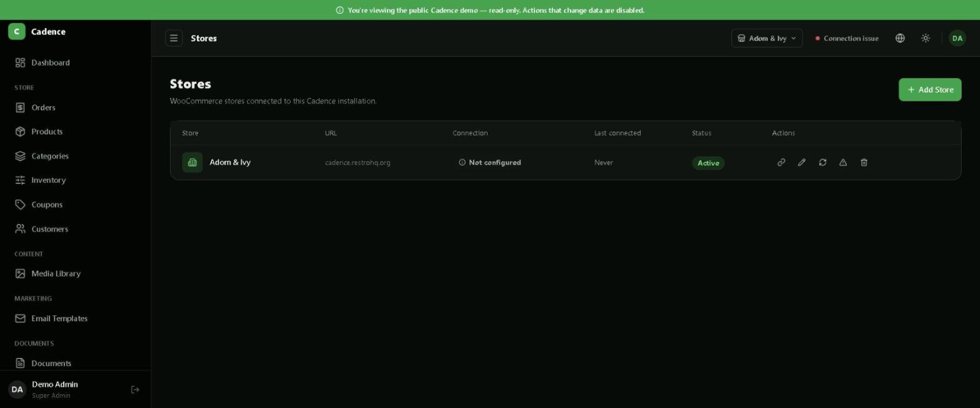Click the Adom & Ivy store name
Image resolution: width=980 pixels, height=408 pixels.
[230, 162]
